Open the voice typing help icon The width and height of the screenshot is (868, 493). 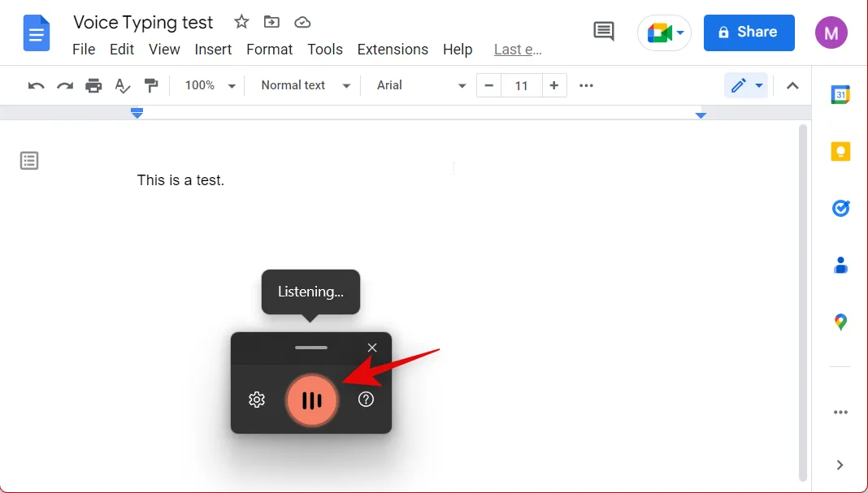pos(366,399)
